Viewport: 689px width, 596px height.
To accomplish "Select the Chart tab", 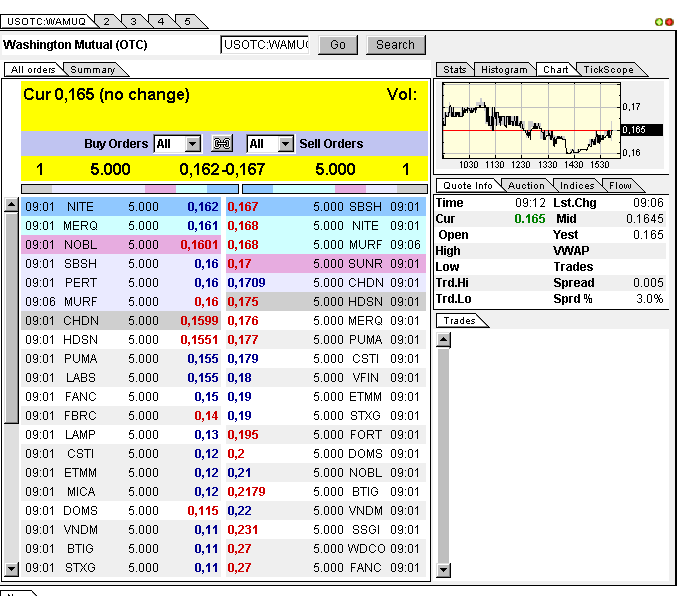I will click(555, 69).
